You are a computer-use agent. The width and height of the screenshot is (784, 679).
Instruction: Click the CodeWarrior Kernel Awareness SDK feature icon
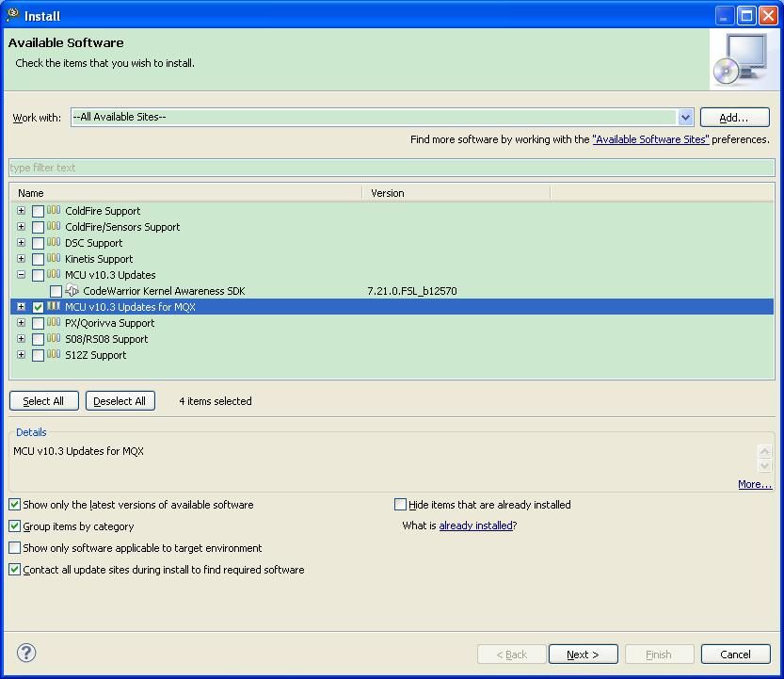tap(72, 290)
